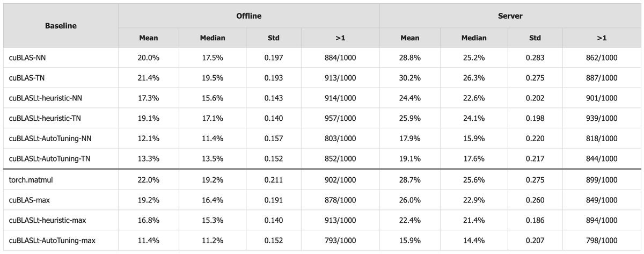Viewport: 644px width, 254px height.
Task: Select the cuBLASLt-AutoTuning-max row label
Action: click(53, 241)
